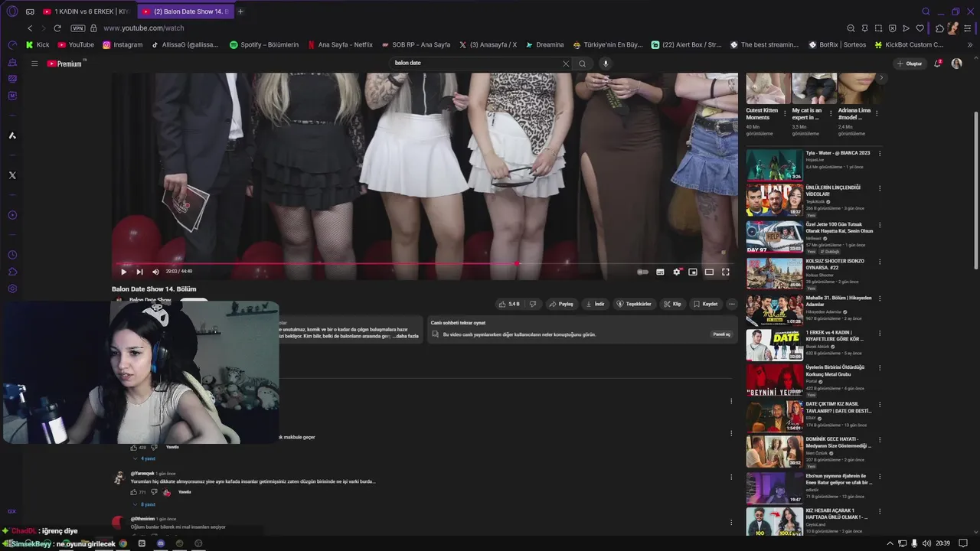Run search with magnifier button

(x=583, y=64)
